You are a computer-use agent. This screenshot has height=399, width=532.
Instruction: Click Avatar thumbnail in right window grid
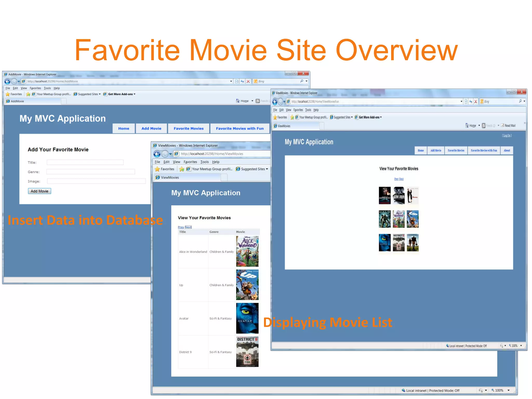tap(385, 243)
